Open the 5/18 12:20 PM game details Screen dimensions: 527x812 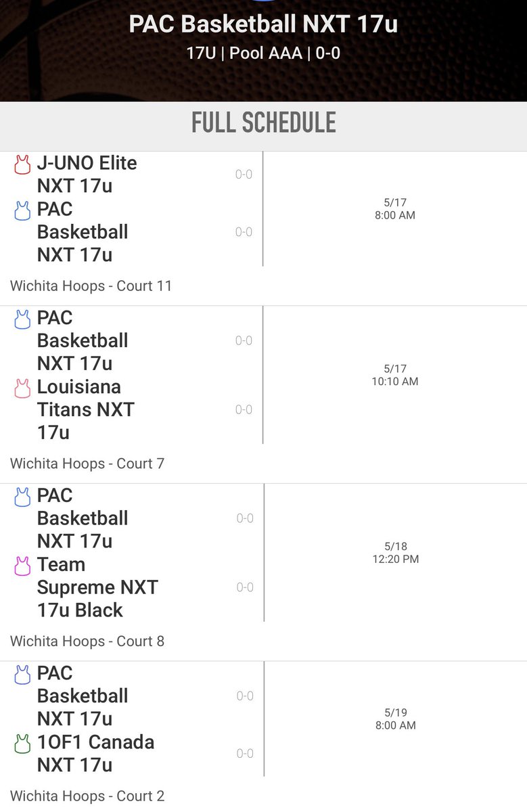[x=395, y=553]
